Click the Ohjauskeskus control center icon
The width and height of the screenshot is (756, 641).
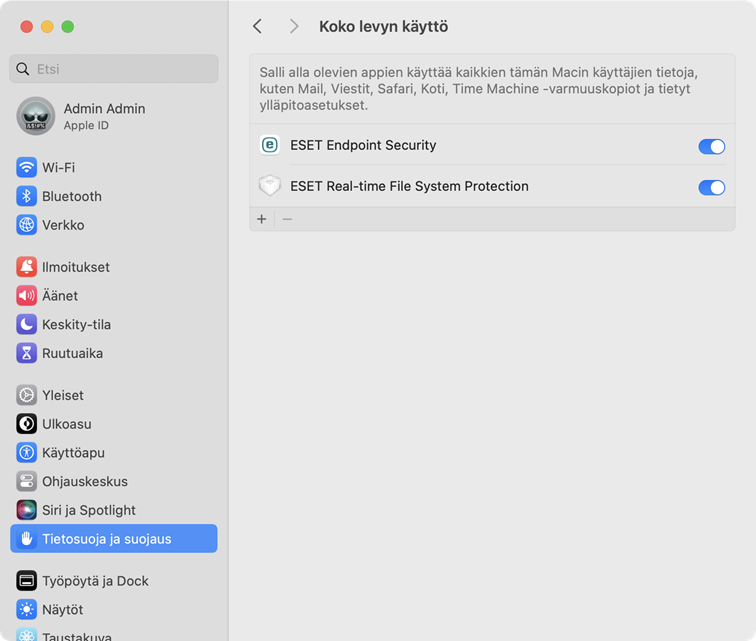(x=27, y=481)
